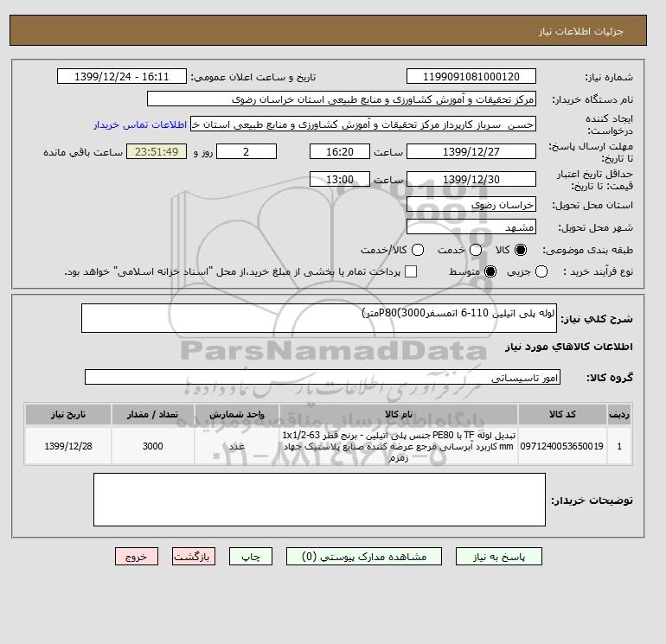Screen dimensions: 666x644
Task: Click the نام کالا column header
Action: pos(399,414)
